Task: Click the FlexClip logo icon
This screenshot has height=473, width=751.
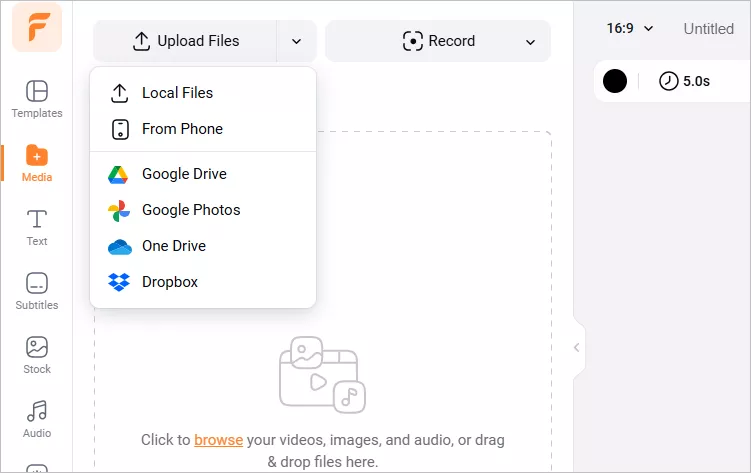Action: (x=37, y=27)
